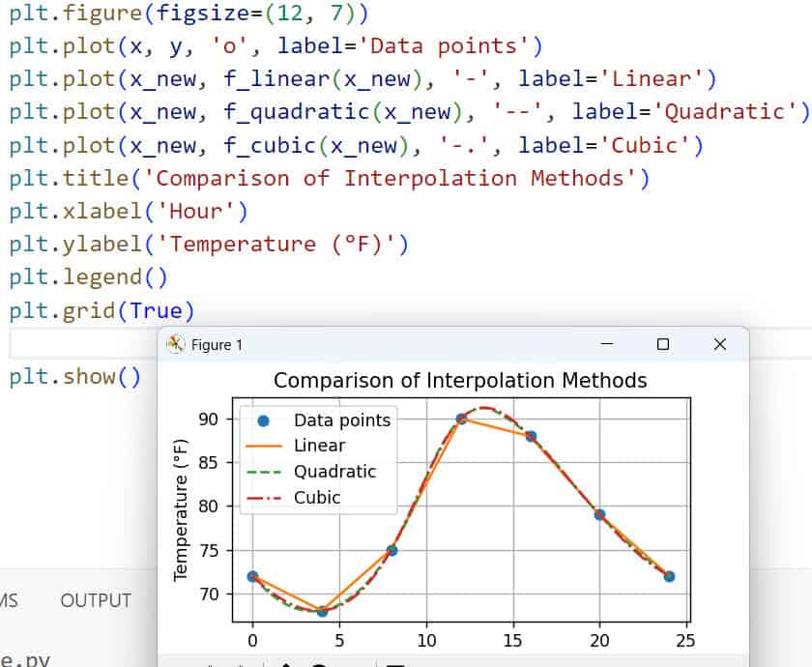Viewport: 812px width, 667px height.
Task: Select the Quadratic legend entry
Action: [334, 472]
